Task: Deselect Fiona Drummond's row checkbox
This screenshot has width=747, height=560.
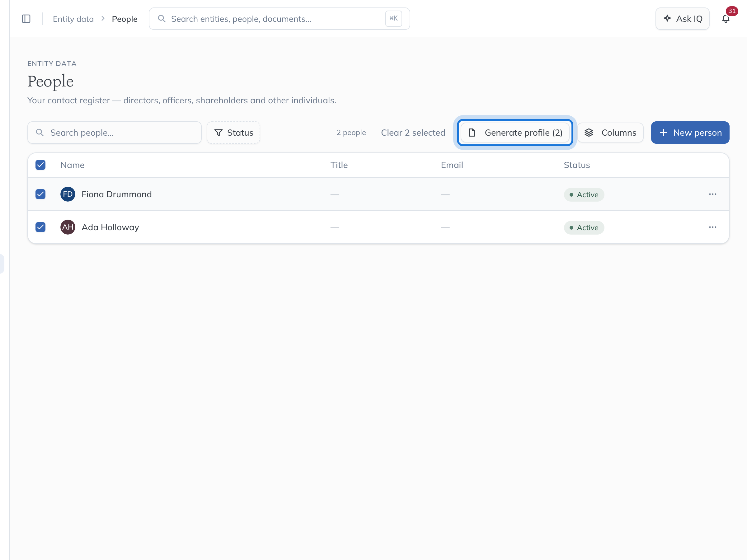Action: [x=40, y=194]
